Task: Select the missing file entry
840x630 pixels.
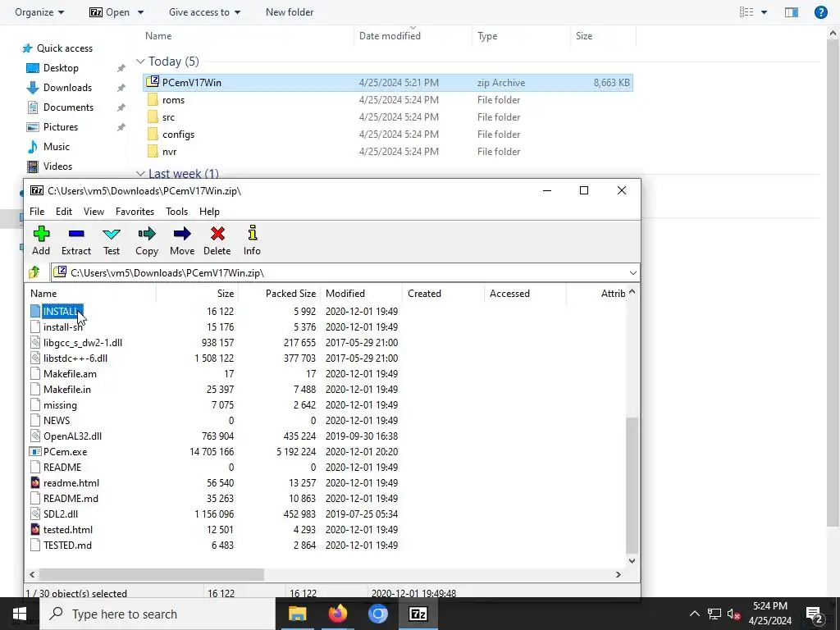Action: coord(59,405)
